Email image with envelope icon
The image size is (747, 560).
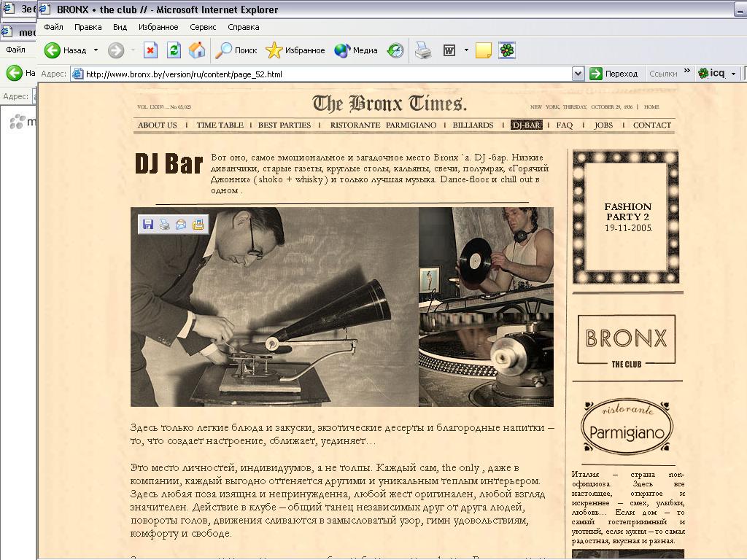tap(181, 225)
